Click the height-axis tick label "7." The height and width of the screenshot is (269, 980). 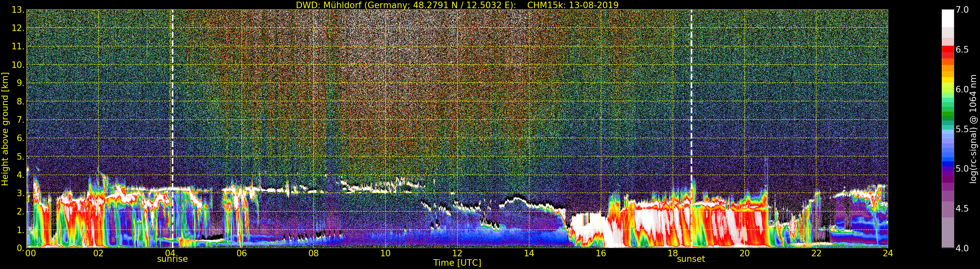click(20, 120)
